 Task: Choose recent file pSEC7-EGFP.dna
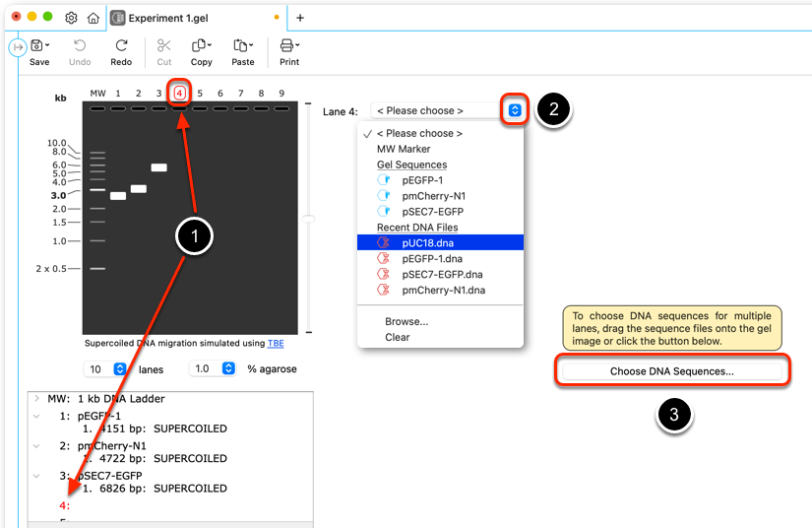pyautogui.click(x=440, y=274)
